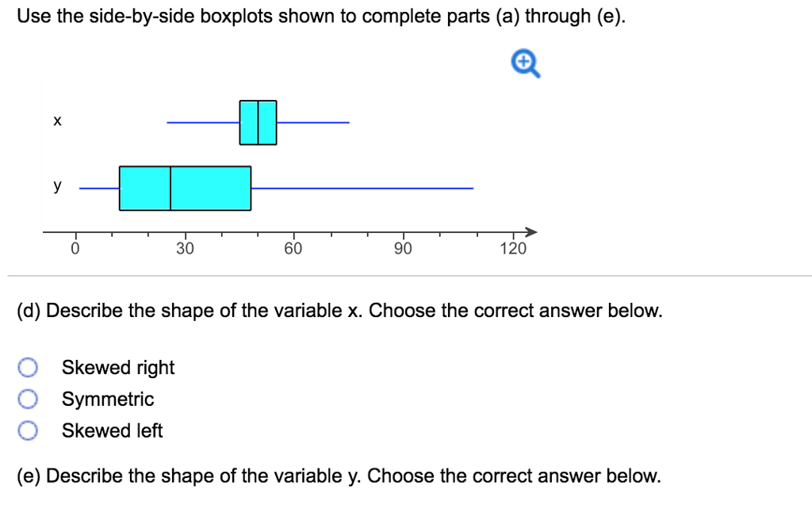Click the median line inside y's box
This screenshot has width=812, height=520.
pos(170,187)
